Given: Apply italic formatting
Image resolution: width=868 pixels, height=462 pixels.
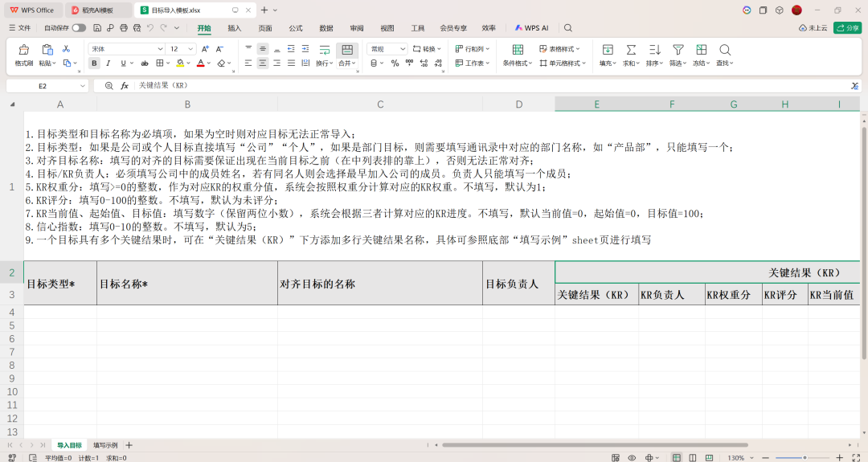Looking at the screenshot, I should pyautogui.click(x=108, y=63).
